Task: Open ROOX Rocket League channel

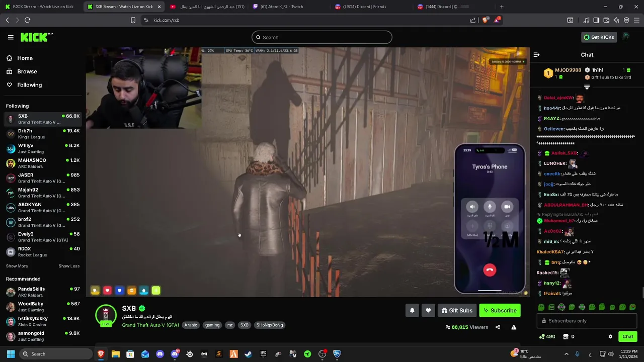Action: [43, 252]
